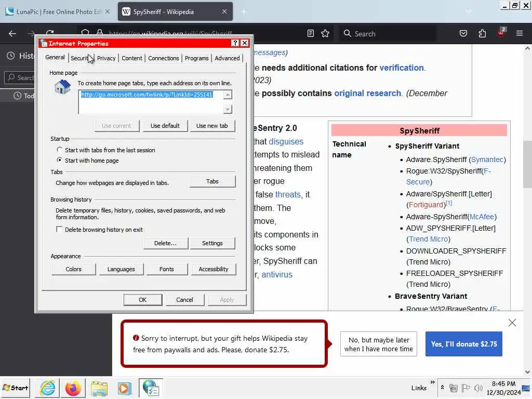Click home page box scroll-up arrow
The height and width of the screenshot is (399, 532).
coord(228,95)
